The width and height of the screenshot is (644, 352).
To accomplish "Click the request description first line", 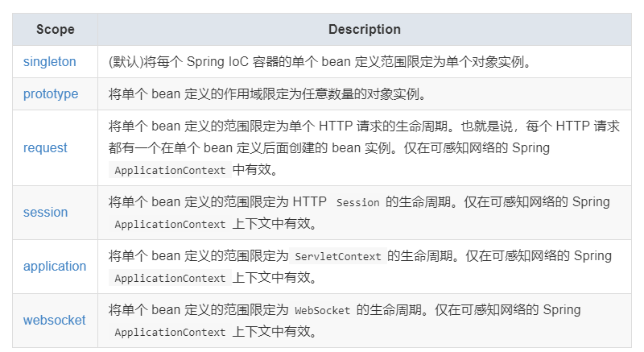I will pos(364,126).
